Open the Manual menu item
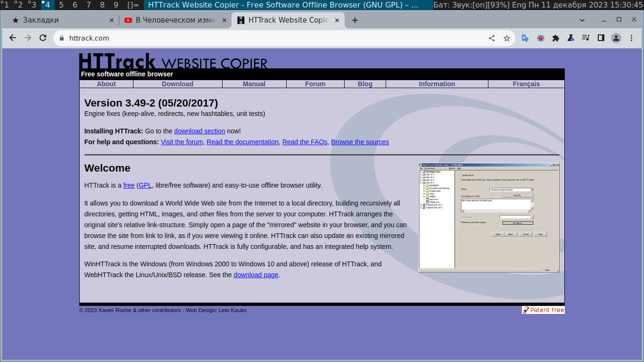 254,84
